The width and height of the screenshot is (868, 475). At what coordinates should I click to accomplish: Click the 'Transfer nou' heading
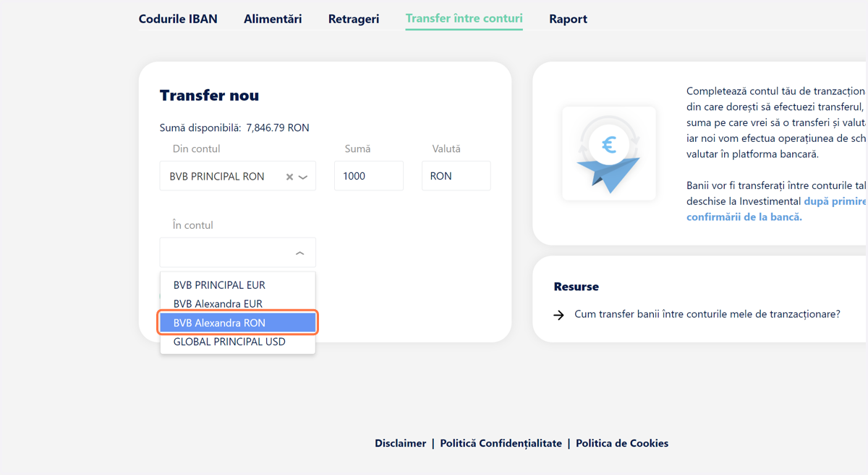(x=209, y=96)
